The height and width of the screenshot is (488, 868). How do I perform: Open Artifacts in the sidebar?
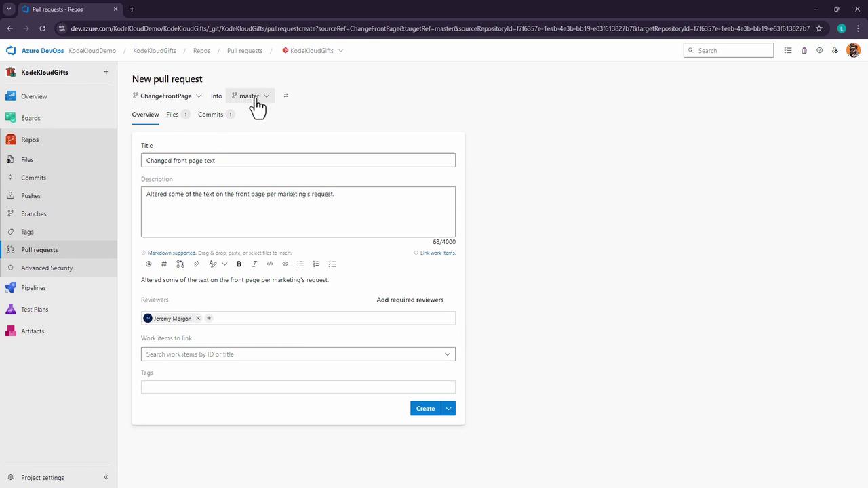58,331
